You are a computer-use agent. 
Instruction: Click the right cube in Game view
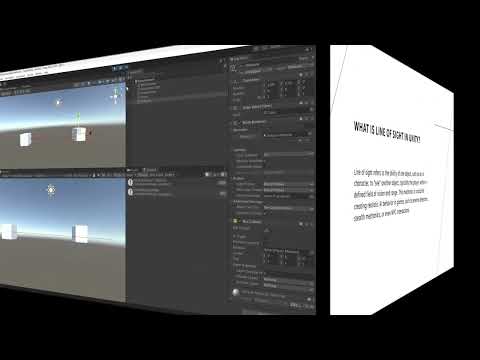80,233
